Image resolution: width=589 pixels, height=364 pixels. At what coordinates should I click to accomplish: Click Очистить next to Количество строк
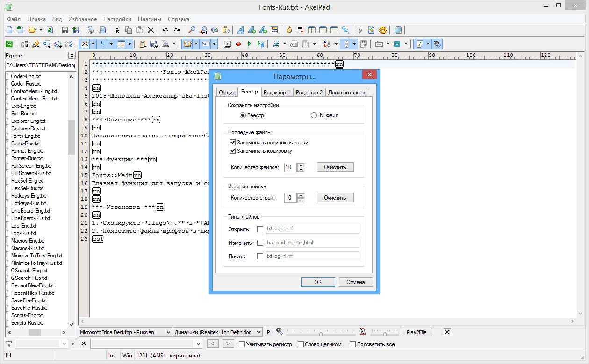coord(335,198)
